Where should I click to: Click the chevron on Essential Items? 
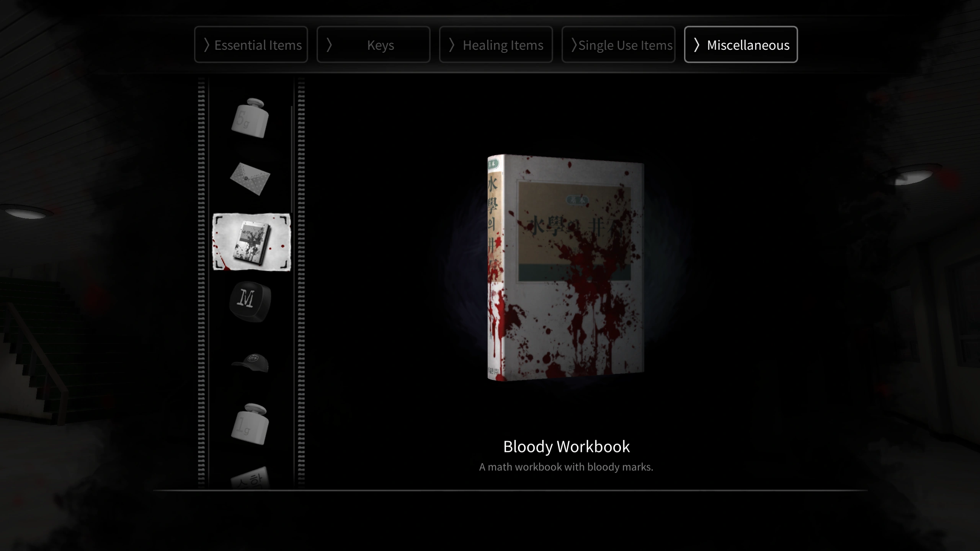click(207, 45)
